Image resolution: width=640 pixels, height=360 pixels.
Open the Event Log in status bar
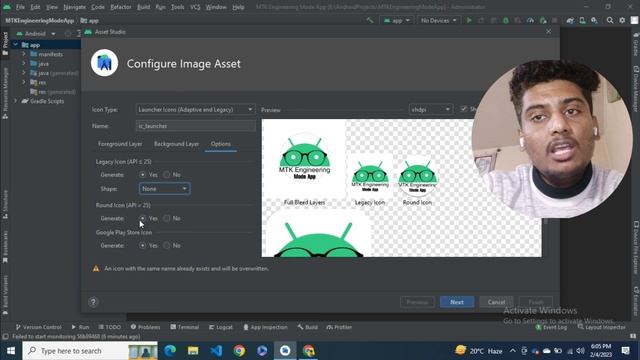(x=551, y=327)
